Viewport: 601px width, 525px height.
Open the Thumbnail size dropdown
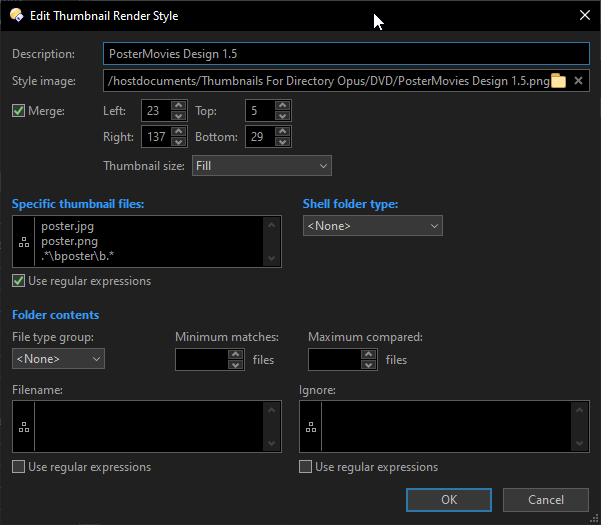tap(261, 165)
